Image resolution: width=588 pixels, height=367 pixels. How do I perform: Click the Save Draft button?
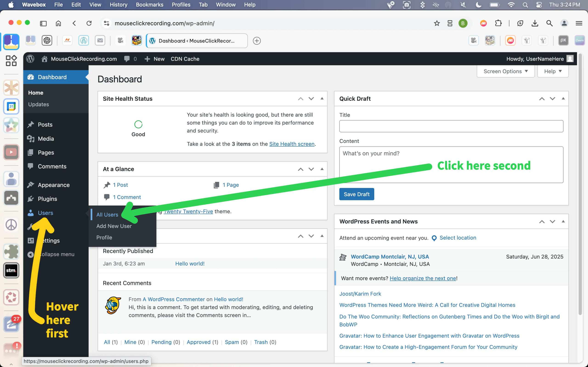tap(356, 194)
